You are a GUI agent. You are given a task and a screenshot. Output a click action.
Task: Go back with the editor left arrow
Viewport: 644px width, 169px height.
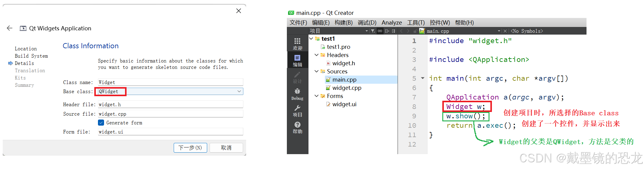402,31
